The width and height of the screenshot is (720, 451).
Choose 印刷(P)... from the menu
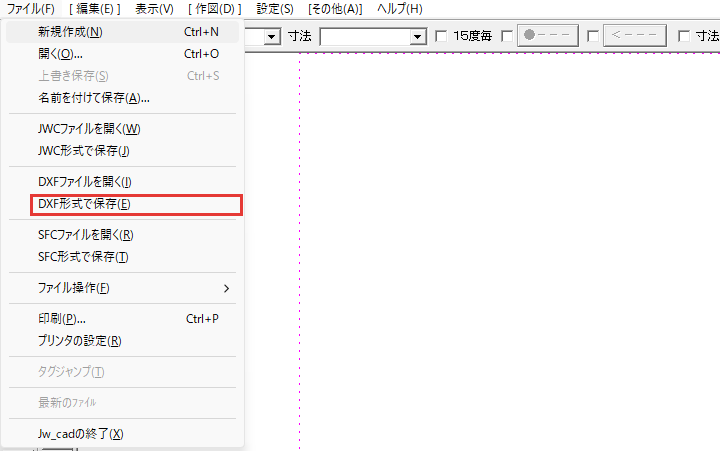tap(123, 319)
